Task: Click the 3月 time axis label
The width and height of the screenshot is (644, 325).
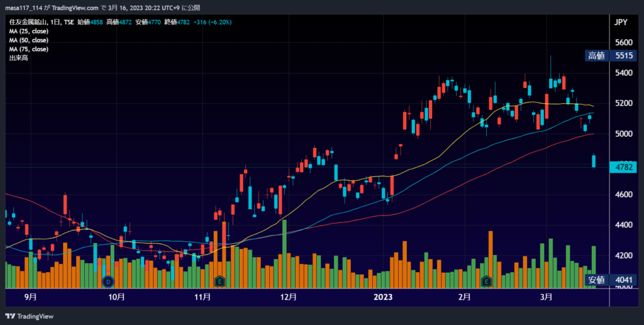Action: pos(547,297)
